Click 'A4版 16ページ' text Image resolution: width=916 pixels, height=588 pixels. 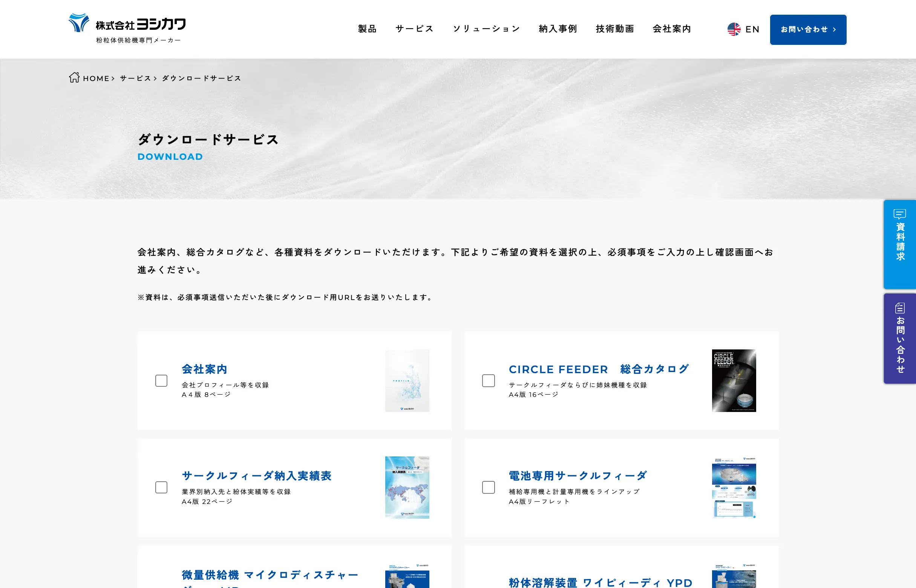(533, 394)
